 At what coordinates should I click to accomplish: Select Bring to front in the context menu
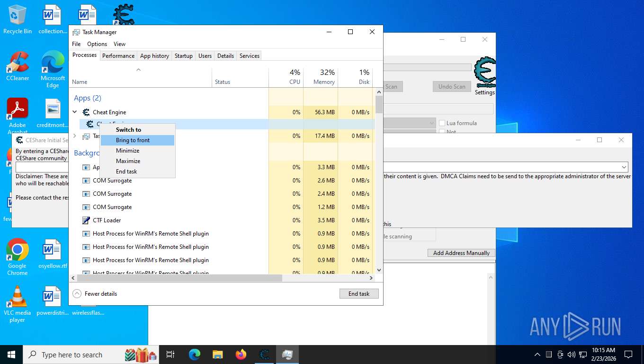(x=137, y=140)
